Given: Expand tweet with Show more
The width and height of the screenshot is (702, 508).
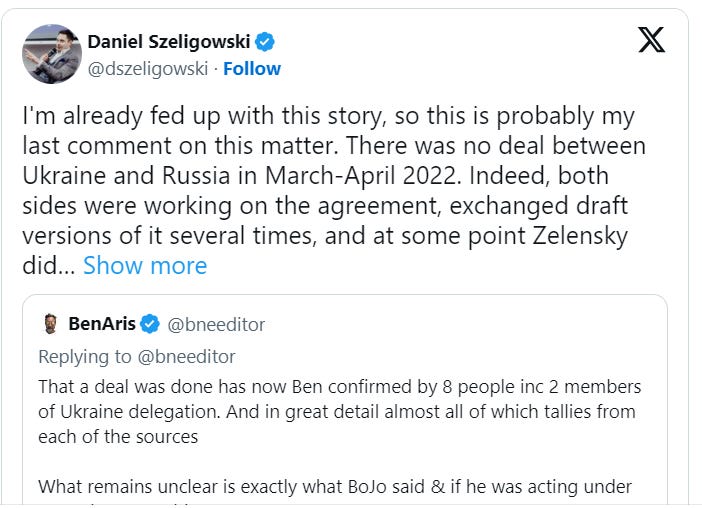Looking at the screenshot, I should [x=145, y=265].
